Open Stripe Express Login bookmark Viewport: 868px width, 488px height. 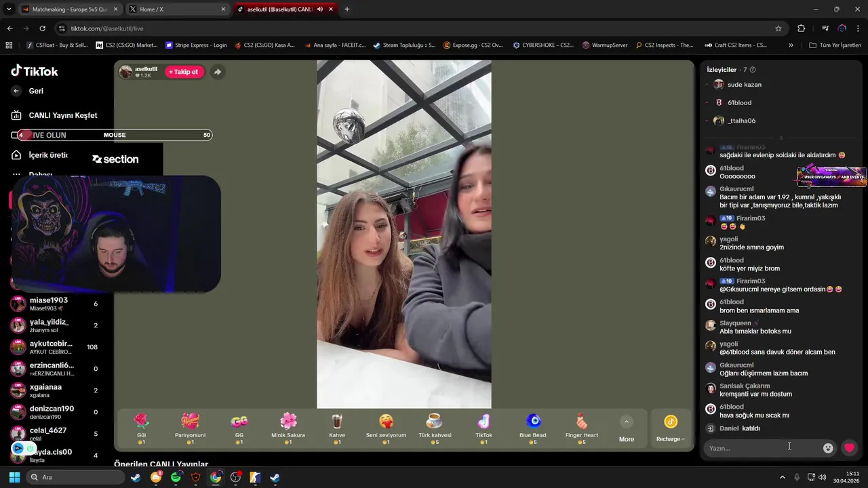point(196,45)
